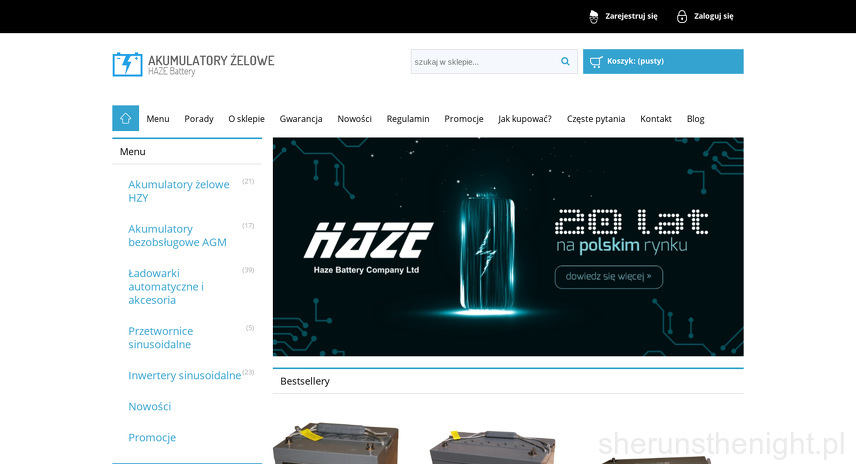Click the shopping cart icon

coord(596,62)
